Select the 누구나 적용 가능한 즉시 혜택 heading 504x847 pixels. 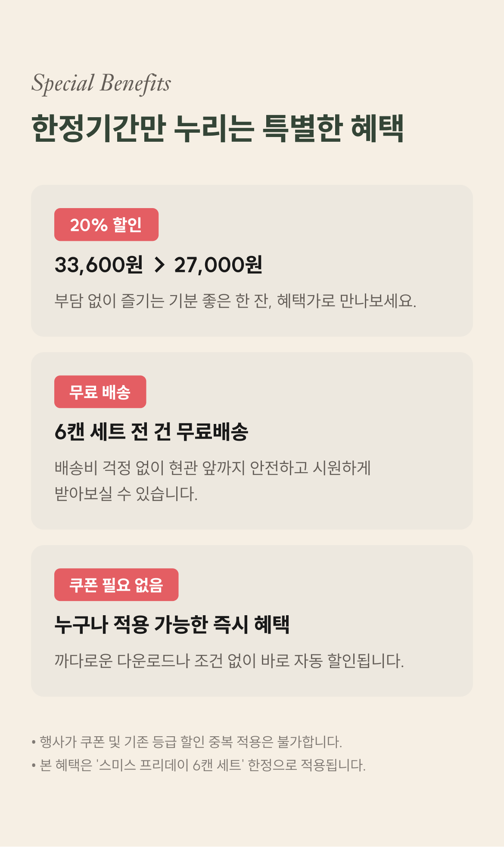pyautogui.click(x=172, y=624)
